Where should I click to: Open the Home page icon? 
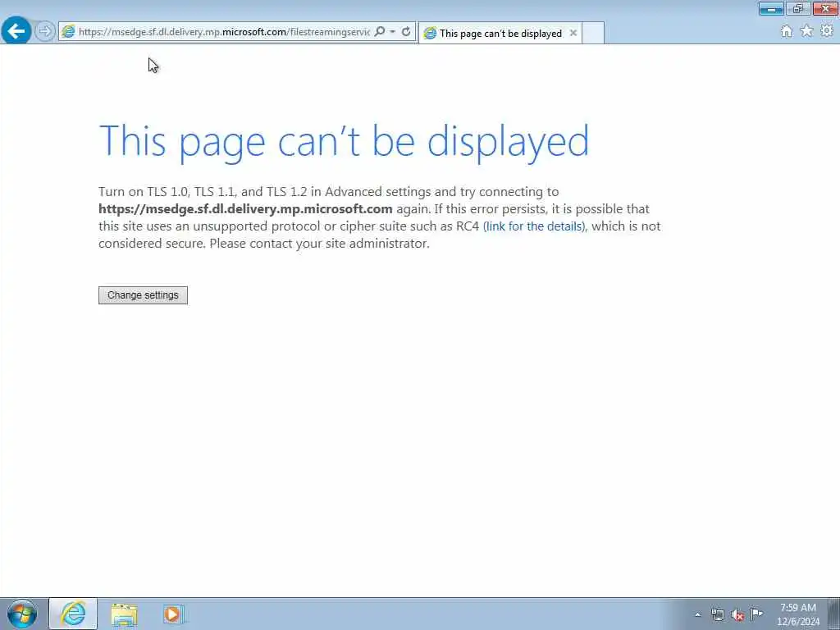[786, 32]
